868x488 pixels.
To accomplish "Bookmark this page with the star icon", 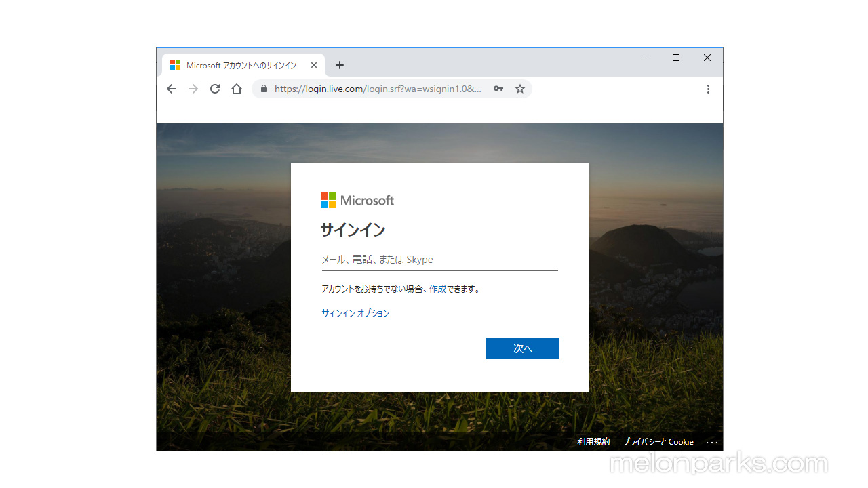I will (x=520, y=89).
